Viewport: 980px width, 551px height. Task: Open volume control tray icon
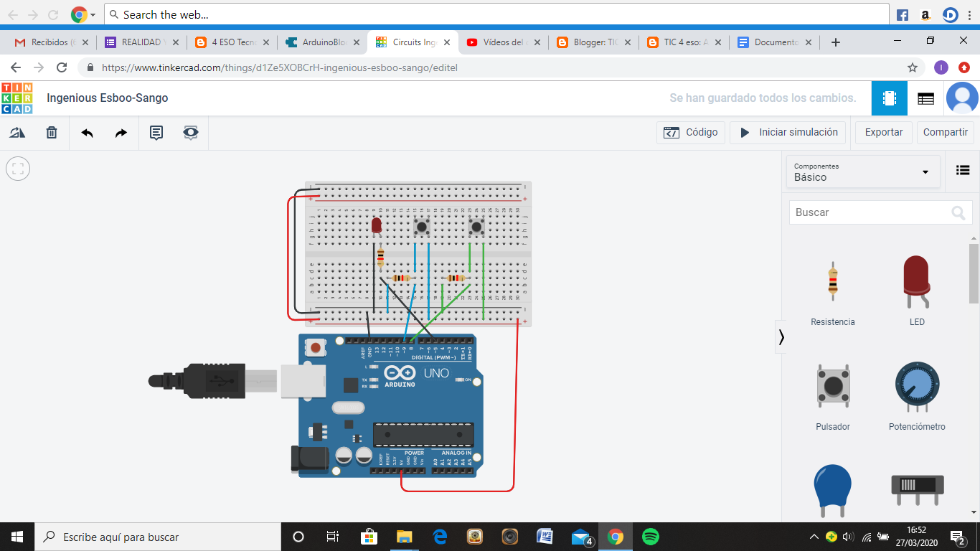pos(849,537)
